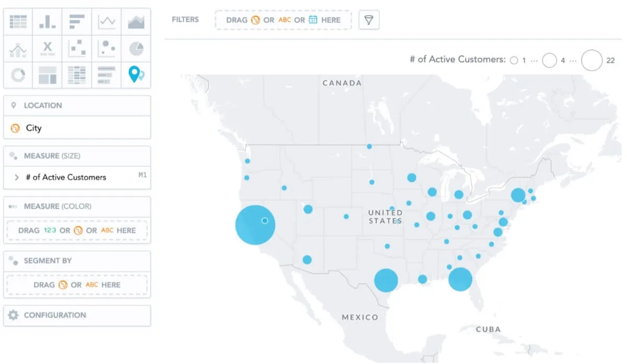
Task: Click the active map visualization icon
Action: pos(136,75)
